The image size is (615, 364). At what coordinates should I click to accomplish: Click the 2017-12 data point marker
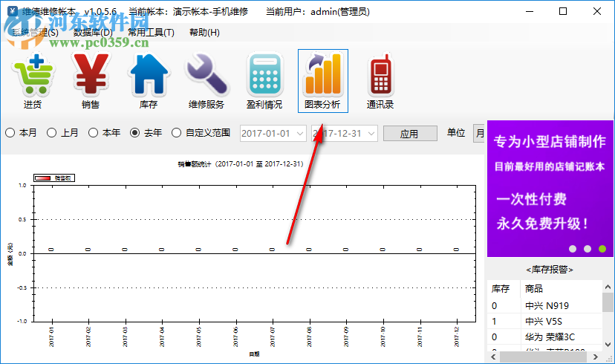pyautogui.click(x=456, y=250)
